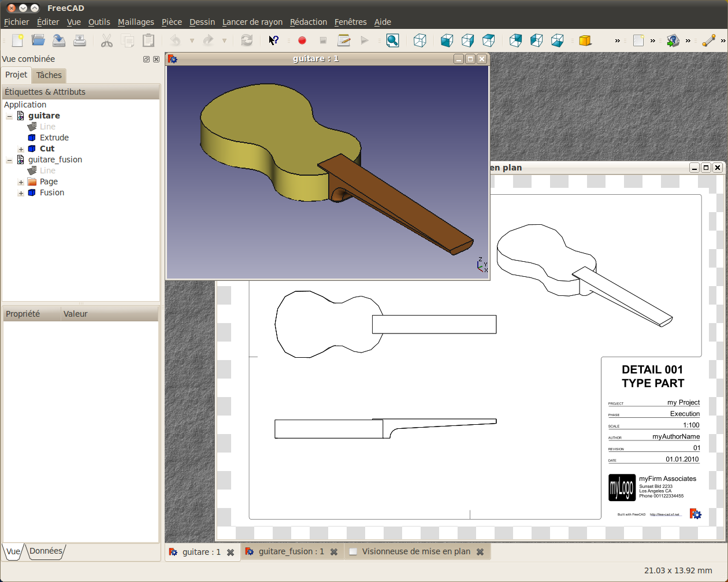Viewport: 728px width, 582px height.
Task: Select the fifth shaded cube view icon
Action: point(536,40)
